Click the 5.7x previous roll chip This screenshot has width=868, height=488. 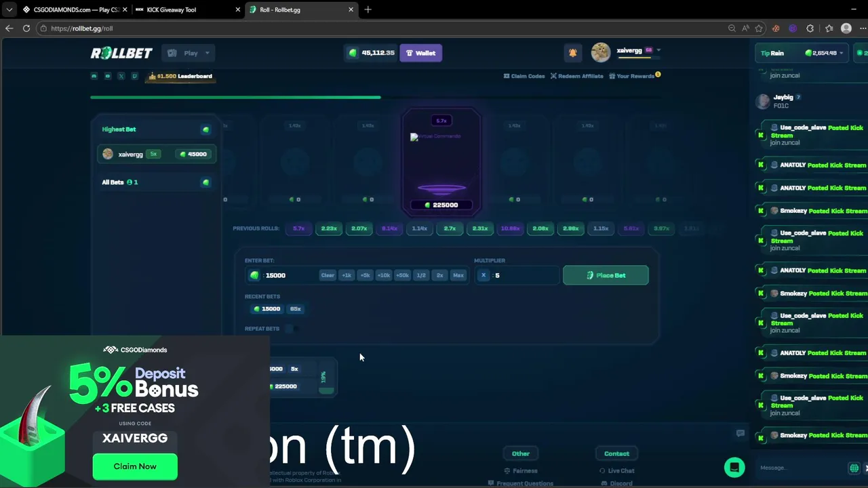click(x=299, y=228)
